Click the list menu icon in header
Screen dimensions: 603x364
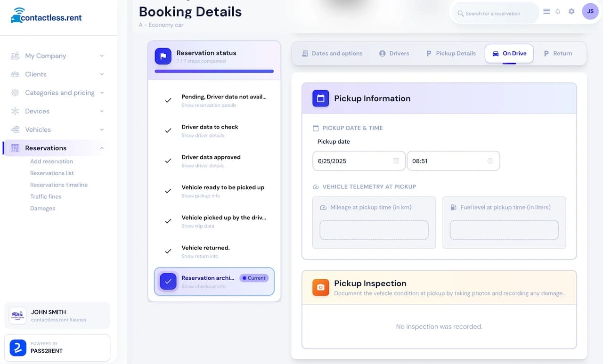(x=546, y=11)
